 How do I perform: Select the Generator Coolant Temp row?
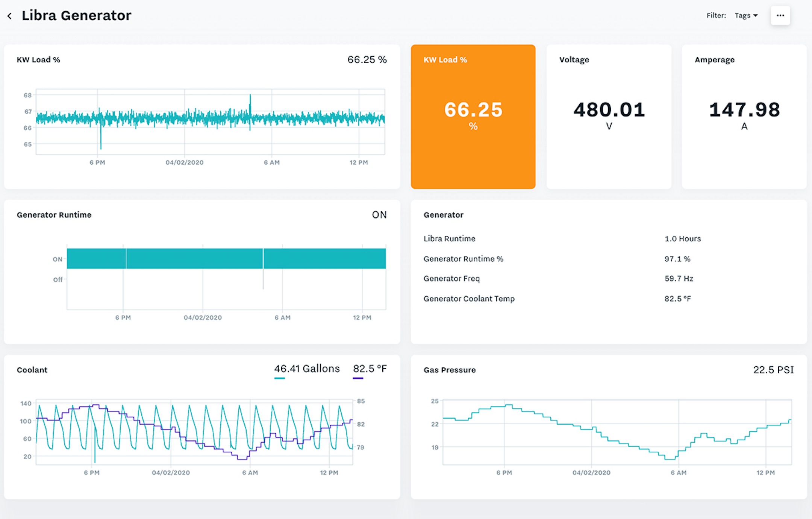[609, 299]
